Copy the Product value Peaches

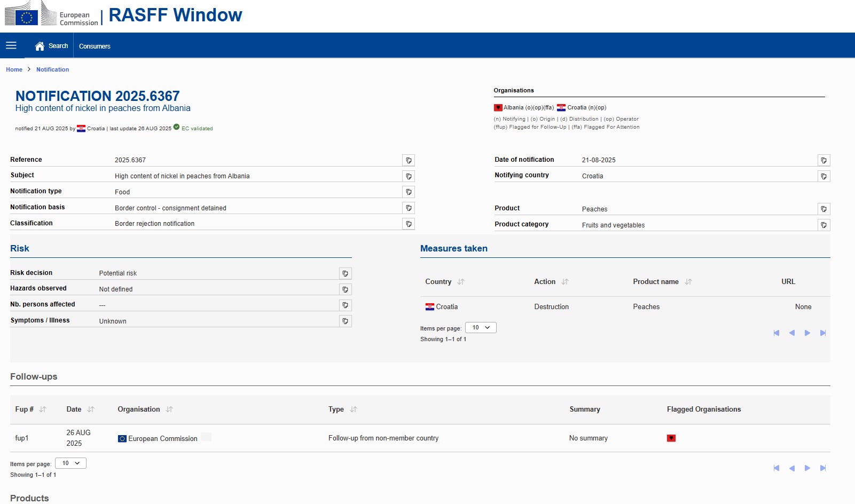pyautogui.click(x=824, y=209)
